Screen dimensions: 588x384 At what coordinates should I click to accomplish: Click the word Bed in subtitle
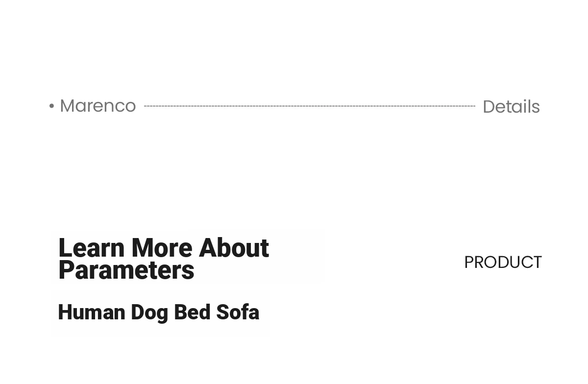point(192,312)
